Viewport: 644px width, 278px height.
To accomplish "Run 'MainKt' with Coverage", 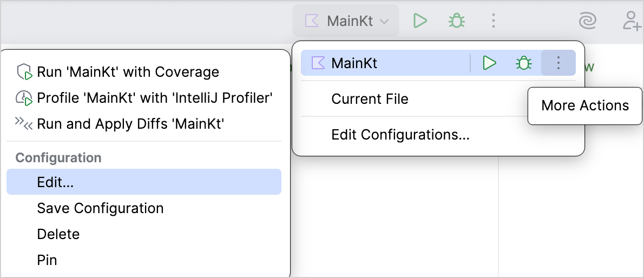I will coord(144,72).
